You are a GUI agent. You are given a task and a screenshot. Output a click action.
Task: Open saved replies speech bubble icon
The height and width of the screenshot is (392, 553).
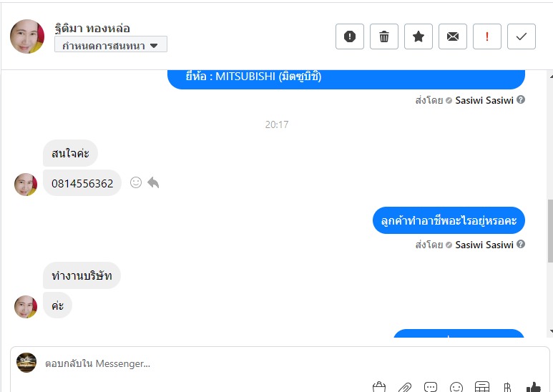pos(431,387)
